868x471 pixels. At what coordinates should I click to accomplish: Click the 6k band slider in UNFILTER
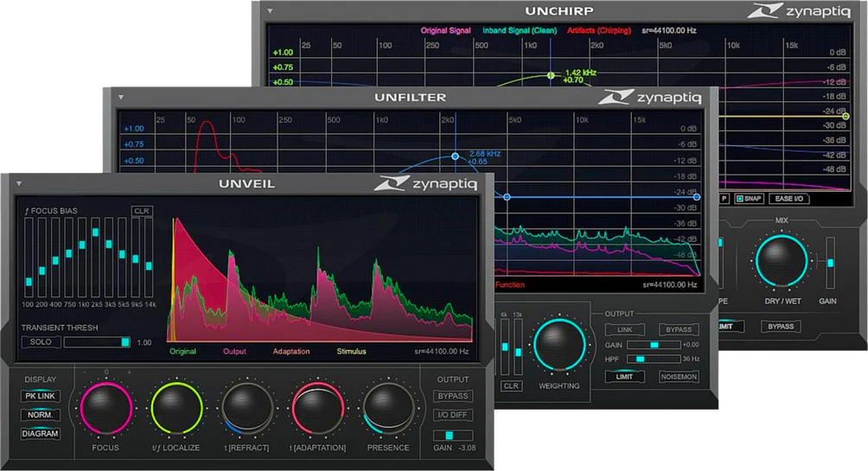point(504,347)
